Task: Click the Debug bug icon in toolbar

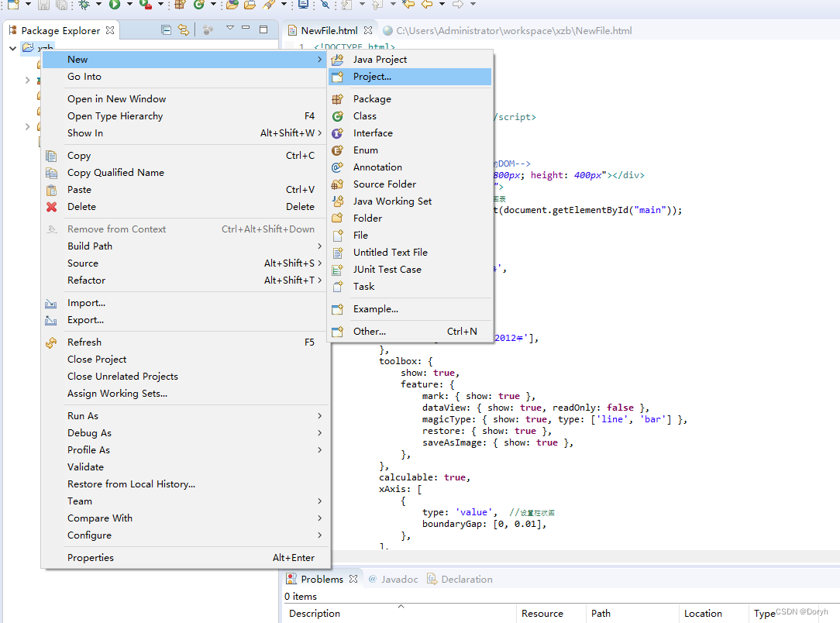Action: click(84, 5)
